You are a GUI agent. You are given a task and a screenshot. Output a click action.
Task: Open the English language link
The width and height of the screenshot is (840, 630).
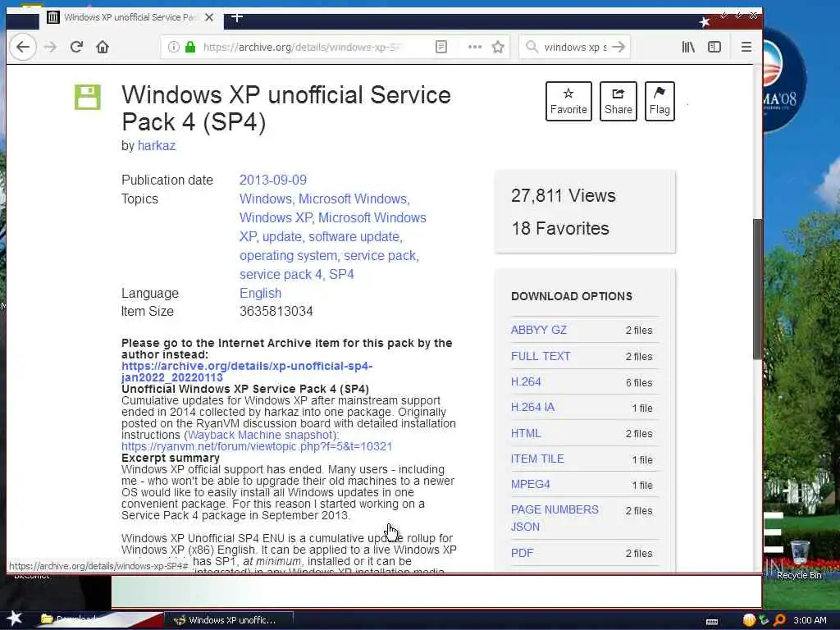click(x=260, y=293)
